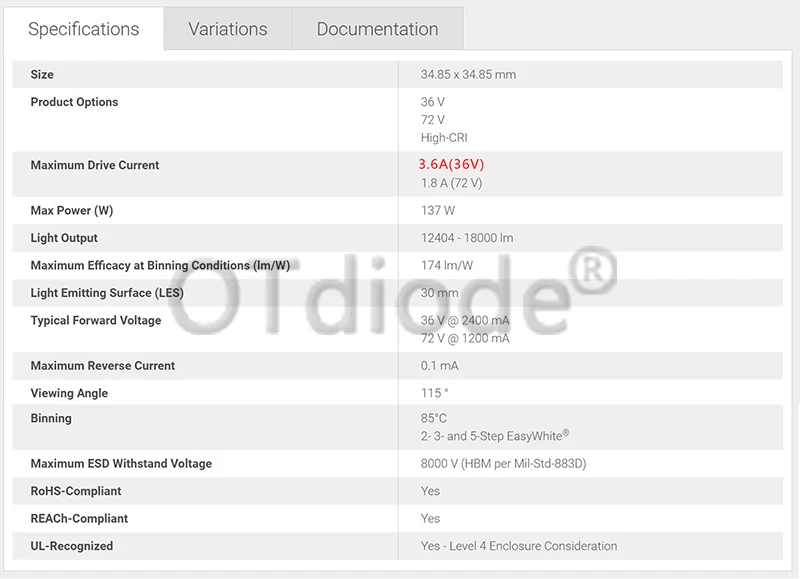Click the 34.85 x 34.85 mm value
This screenshot has width=800, height=579.
468,74
